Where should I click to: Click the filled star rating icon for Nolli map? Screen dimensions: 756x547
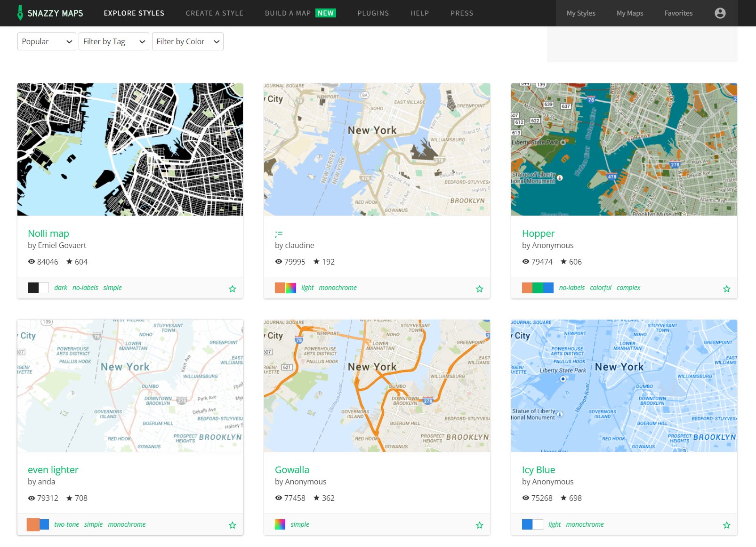pos(69,261)
